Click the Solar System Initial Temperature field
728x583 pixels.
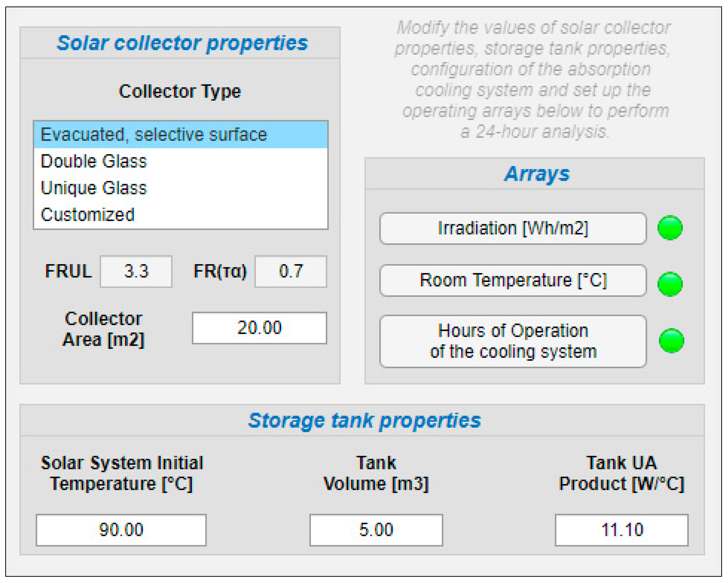pyautogui.click(x=121, y=530)
